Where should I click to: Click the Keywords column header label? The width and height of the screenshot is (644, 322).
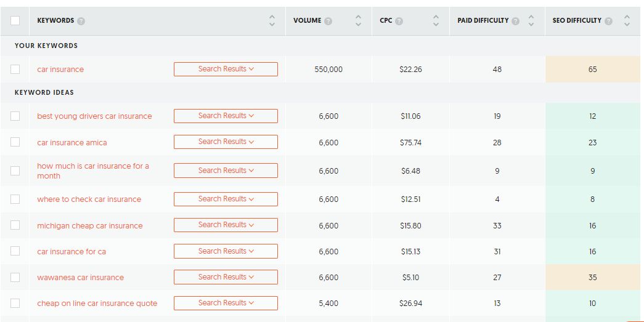(55, 21)
